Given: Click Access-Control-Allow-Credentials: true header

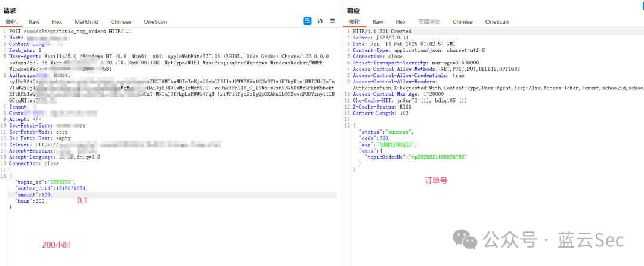Looking at the screenshot, I should tap(408, 75).
